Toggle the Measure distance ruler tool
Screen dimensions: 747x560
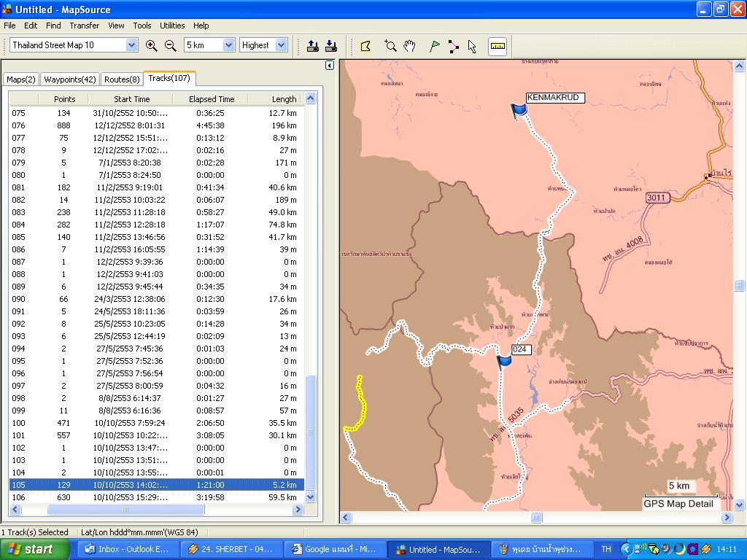tap(498, 46)
